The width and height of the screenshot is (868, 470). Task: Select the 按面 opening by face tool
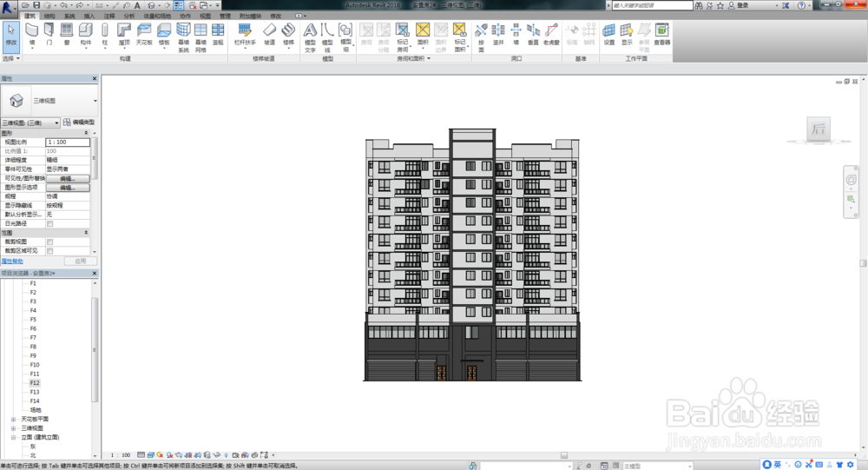click(481, 37)
